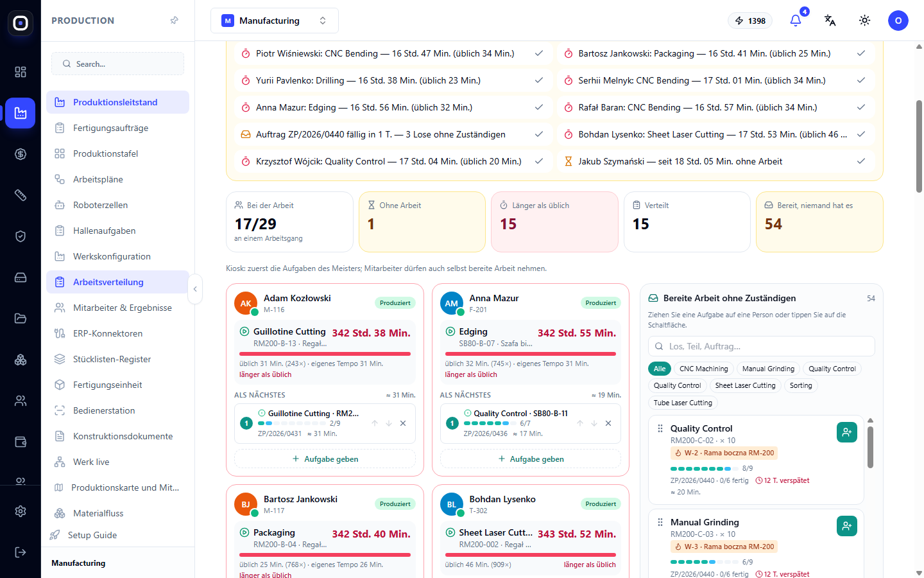Image resolution: width=924 pixels, height=578 pixels.
Task: Mark Piotr Wiśniewski CNC Bending alert as done
Action: coord(539,53)
